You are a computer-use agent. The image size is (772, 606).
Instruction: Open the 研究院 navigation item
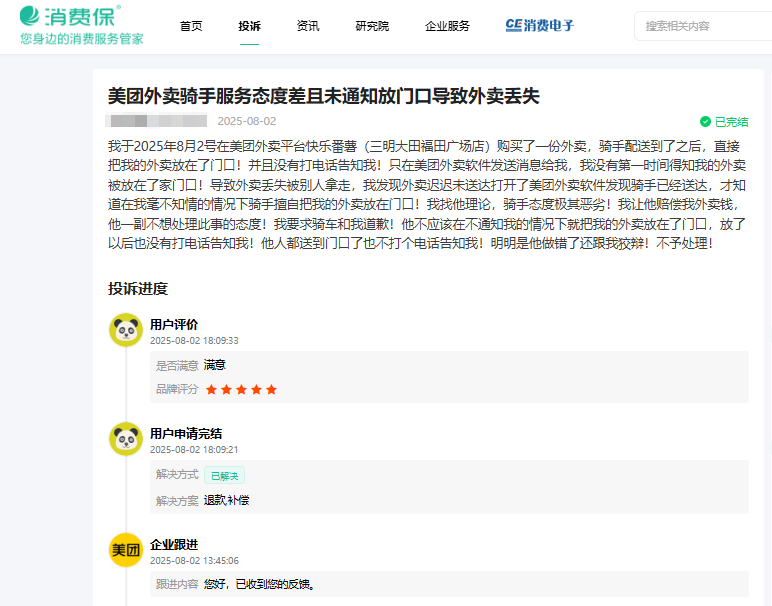click(372, 26)
